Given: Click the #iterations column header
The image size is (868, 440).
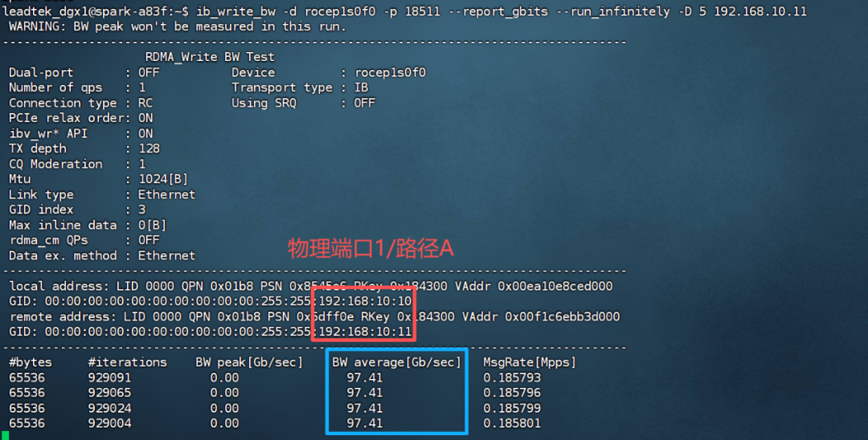Looking at the screenshot, I should click(x=127, y=362).
